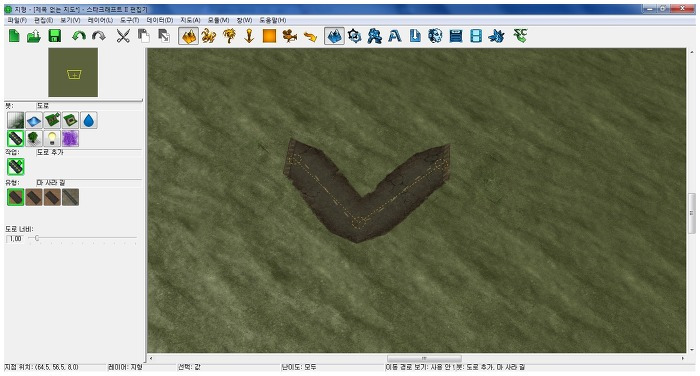Select the Road brush tool
Image resolution: width=700 pixels, height=376 pixels.
coord(16,138)
